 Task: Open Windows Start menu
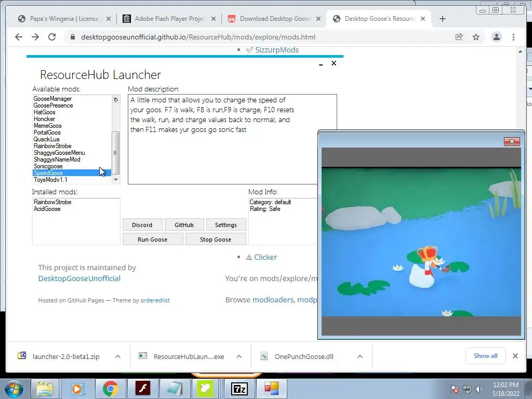(x=14, y=389)
